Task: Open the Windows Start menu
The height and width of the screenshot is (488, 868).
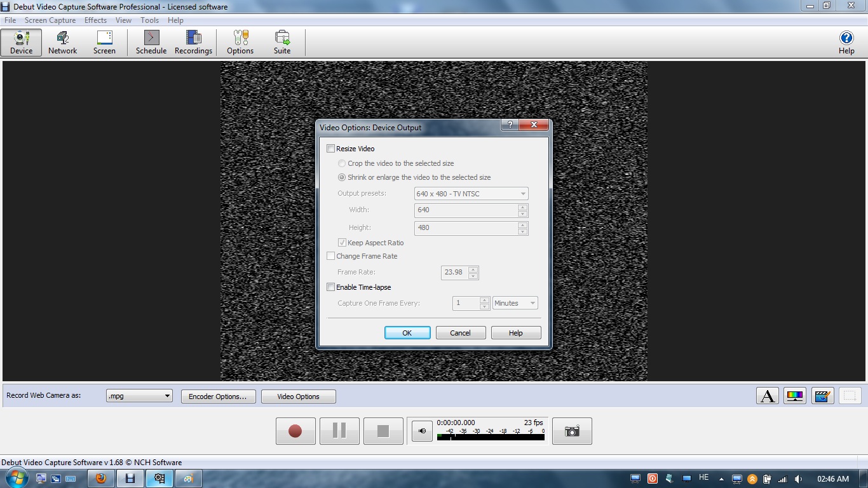Action: pos(16,478)
